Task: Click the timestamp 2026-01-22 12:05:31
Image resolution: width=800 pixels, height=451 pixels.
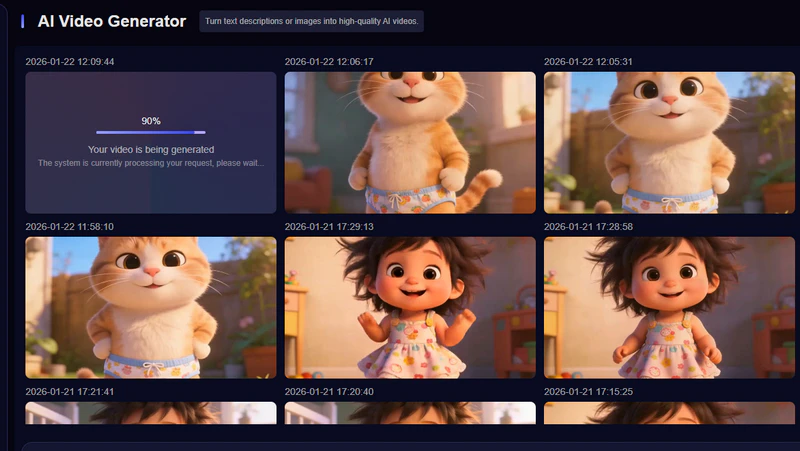Action: (588, 62)
